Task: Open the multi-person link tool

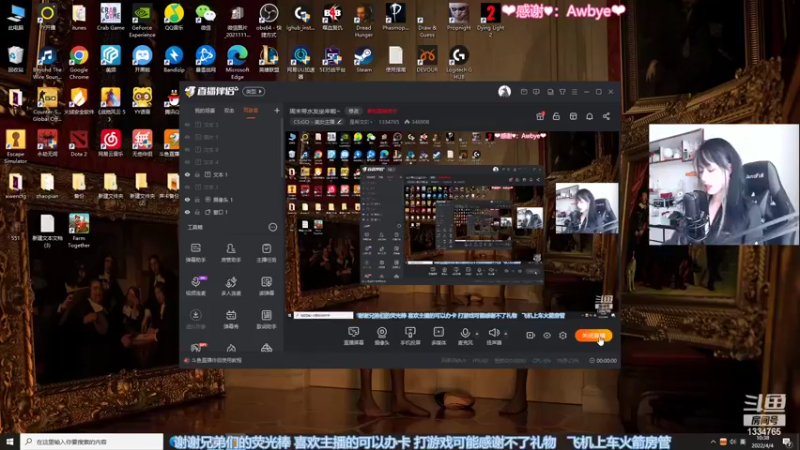Action: pos(231,286)
